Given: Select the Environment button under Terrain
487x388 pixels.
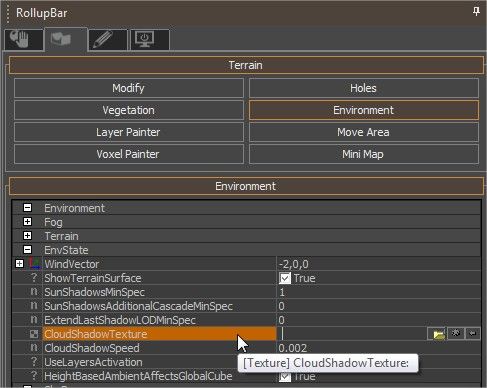Looking at the screenshot, I should pyautogui.click(x=363, y=110).
